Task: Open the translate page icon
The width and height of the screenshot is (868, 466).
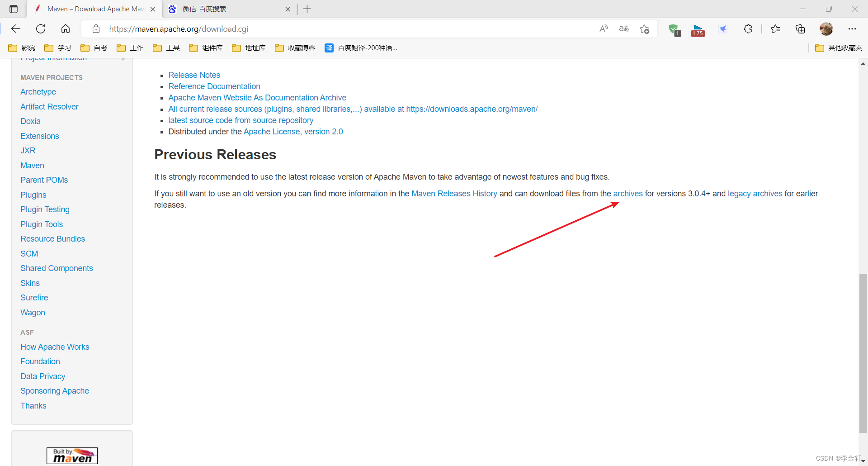Action: point(624,29)
